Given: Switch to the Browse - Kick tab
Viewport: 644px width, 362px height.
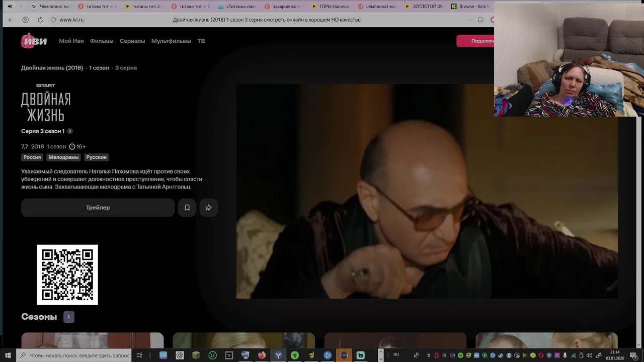Looking at the screenshot, I should (470, 7).
